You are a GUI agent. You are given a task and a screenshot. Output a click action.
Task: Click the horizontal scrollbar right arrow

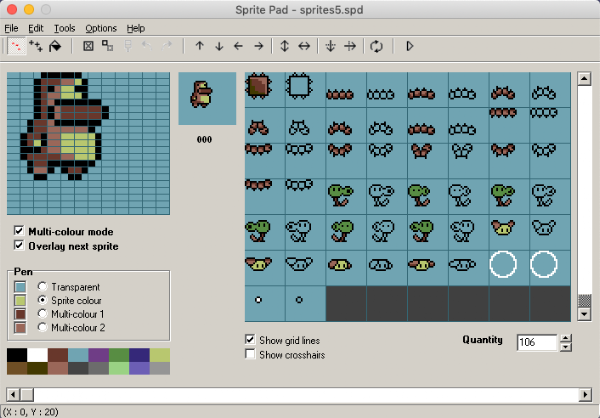pyautogui.click(x=585, y=394)
